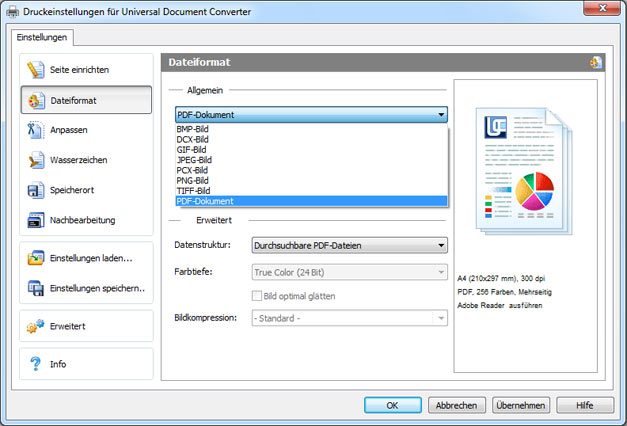Go to the Anpassen section

[x=86, y=130]
